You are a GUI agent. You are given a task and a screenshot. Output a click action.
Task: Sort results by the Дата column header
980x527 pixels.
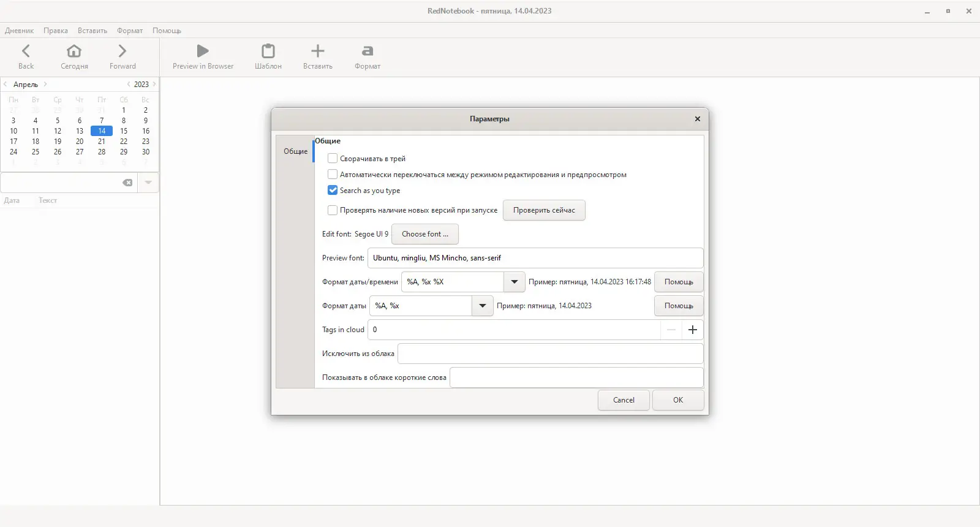[x=12, y=200]
